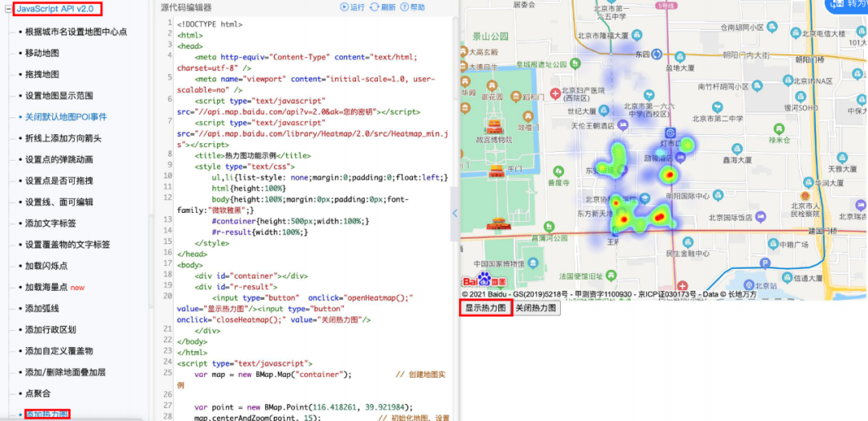Image resolution: width=868 pixels, height=421 pixels.
Task: Select 设置点是否可拖拽 in the tree
Action: point(59,181)
